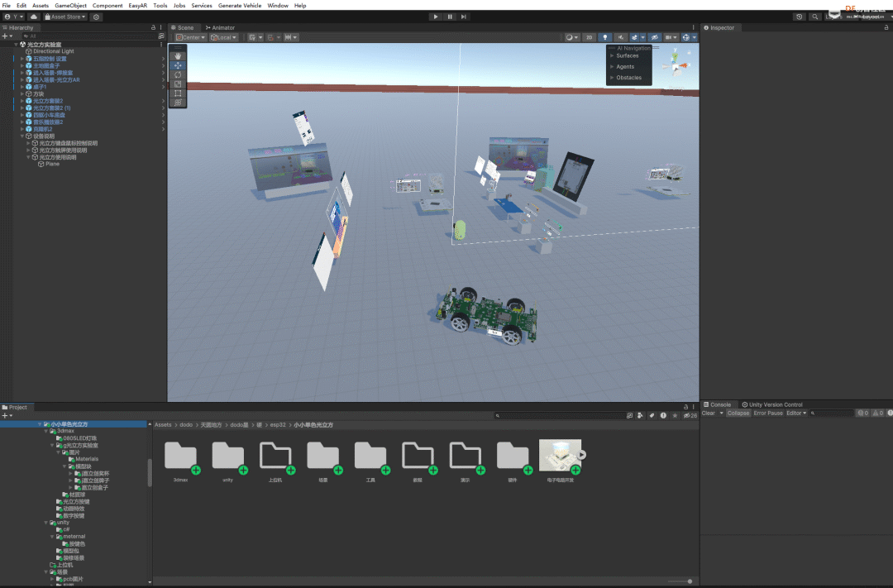
Task: Open the draw mode shading dropdown
Action: (571, 37)
